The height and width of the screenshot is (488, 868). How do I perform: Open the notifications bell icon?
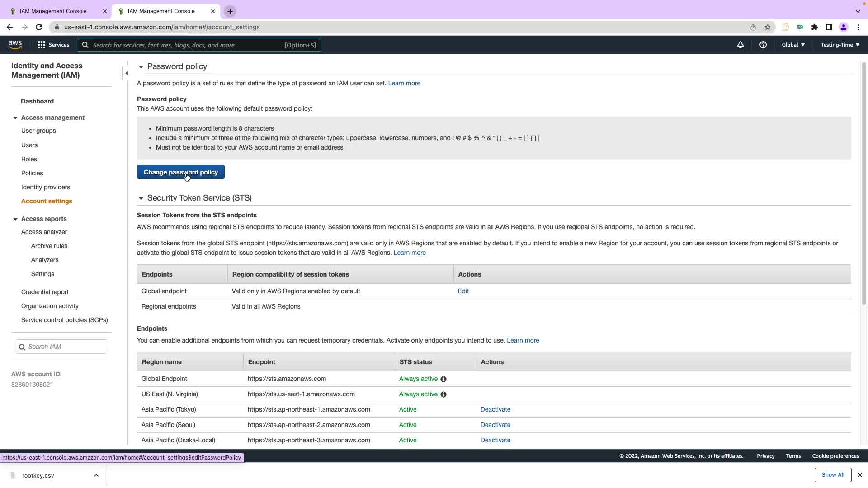coord(740,45)
